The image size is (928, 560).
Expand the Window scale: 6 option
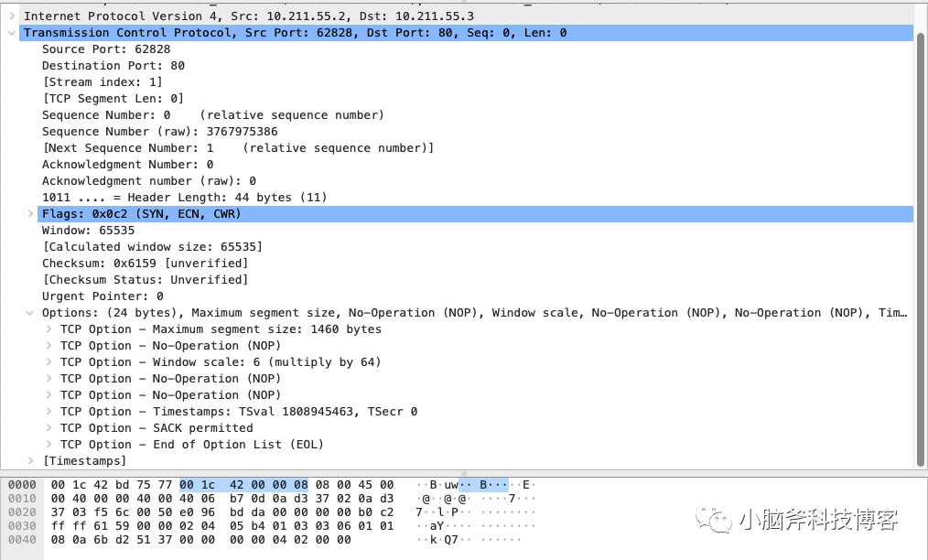[49, 361]
